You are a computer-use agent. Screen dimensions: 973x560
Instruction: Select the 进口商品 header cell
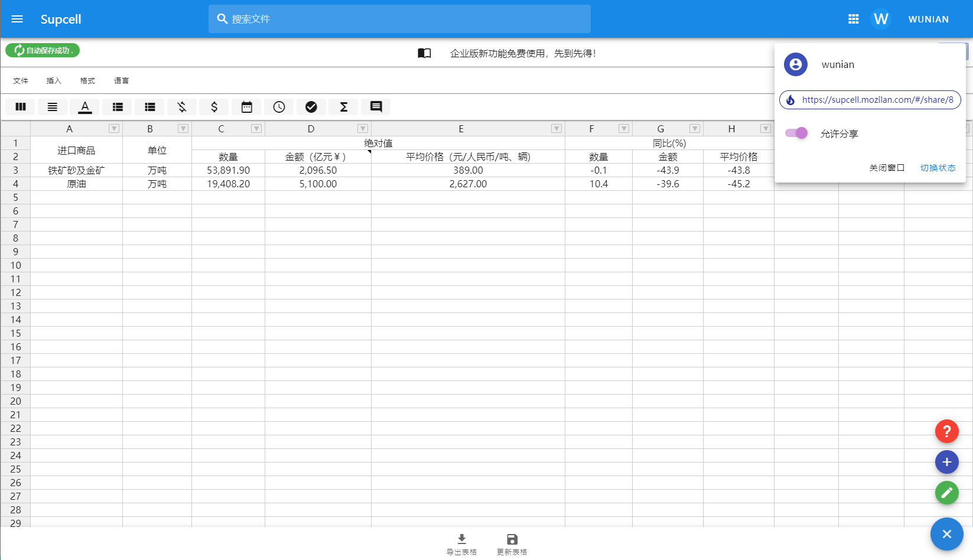[76, 150]
